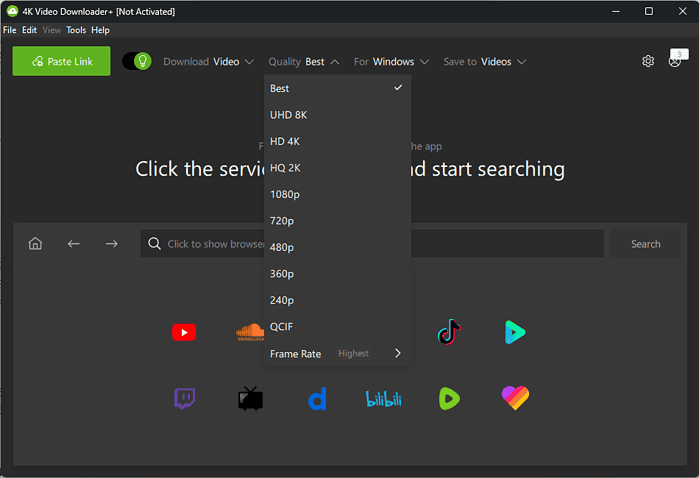
Task: Open settings gear icon
Action: [648, 61]
